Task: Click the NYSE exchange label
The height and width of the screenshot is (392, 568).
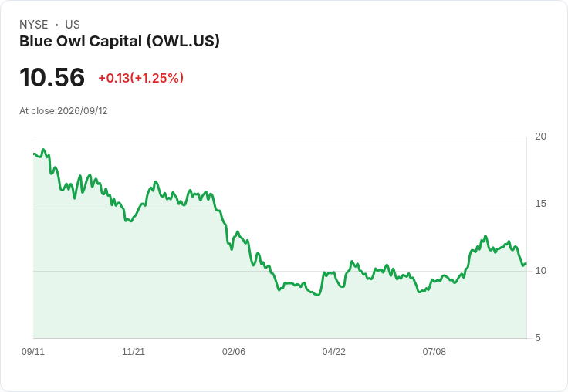Action: [34, 24]
